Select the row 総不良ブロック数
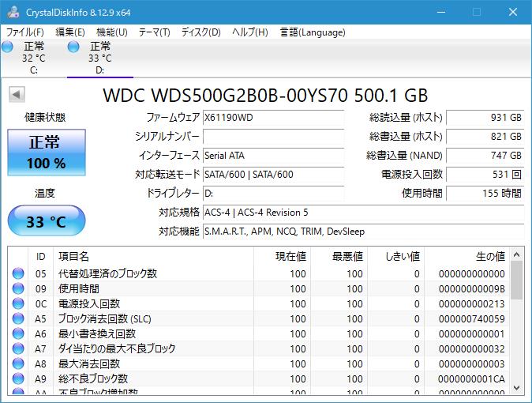Image resolution: width=532 pixels, height=403 pixels. click(259, 379)
